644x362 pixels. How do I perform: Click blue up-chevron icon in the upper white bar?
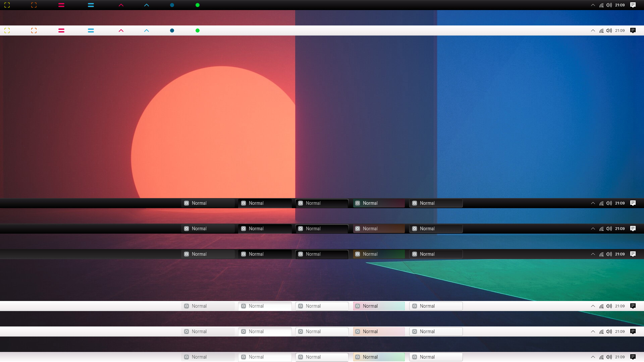coord(147,31)
